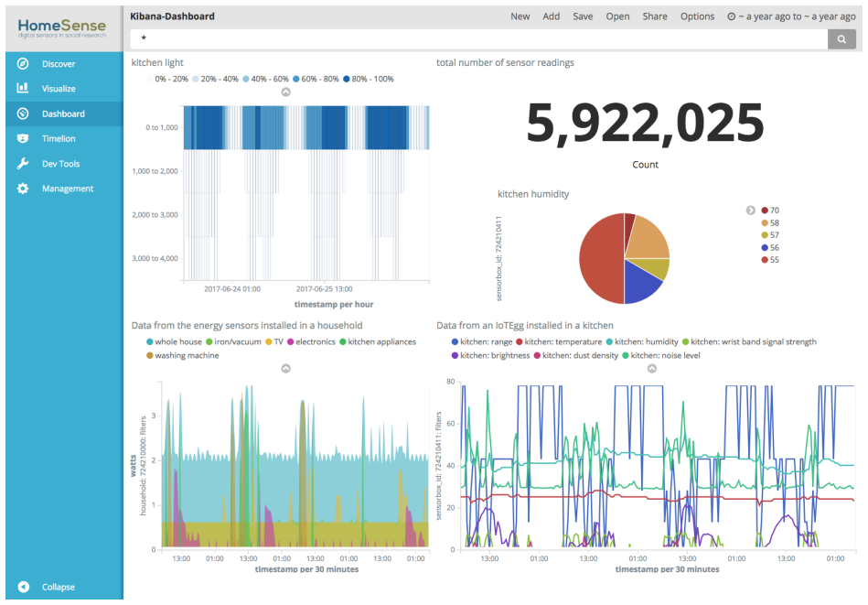The image size is (868, 605).
Task: Click the Timelion mask icon
Action: coord(23,138)
